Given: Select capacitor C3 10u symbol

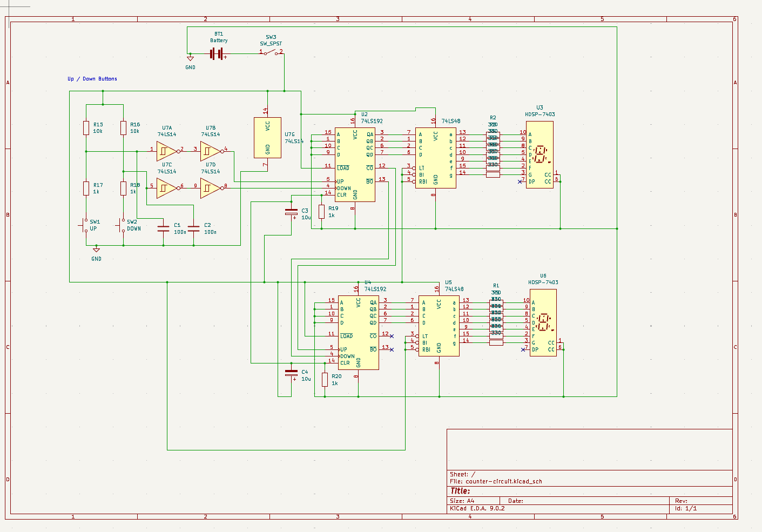Looking at the screenshot, I should [x=291, y=212].
